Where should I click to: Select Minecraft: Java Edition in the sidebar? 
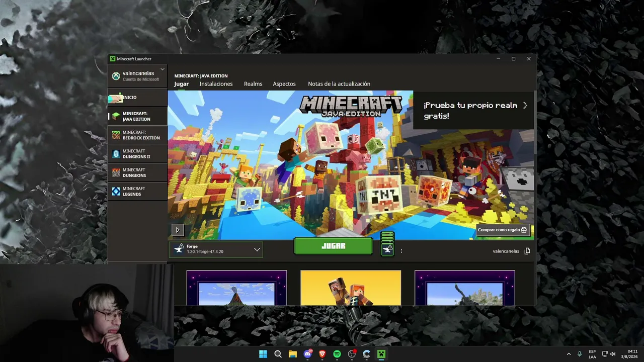[x=137, y=116]
